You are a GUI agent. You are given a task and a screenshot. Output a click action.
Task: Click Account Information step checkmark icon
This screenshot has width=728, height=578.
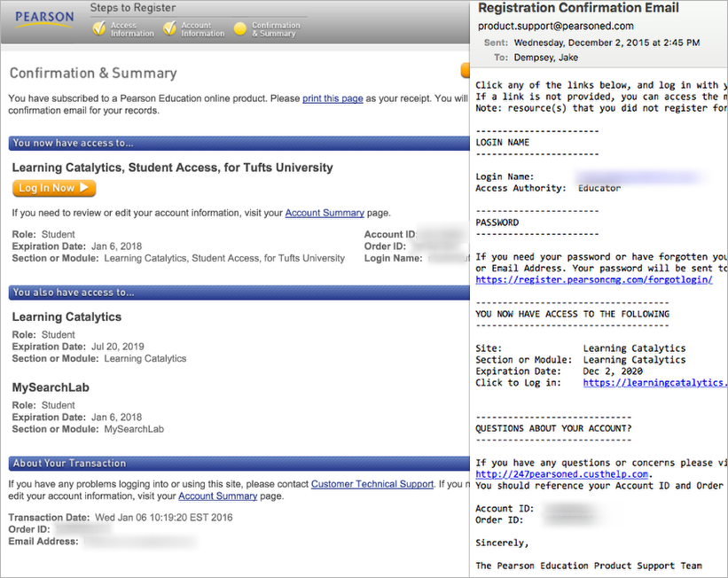(170, 28)
